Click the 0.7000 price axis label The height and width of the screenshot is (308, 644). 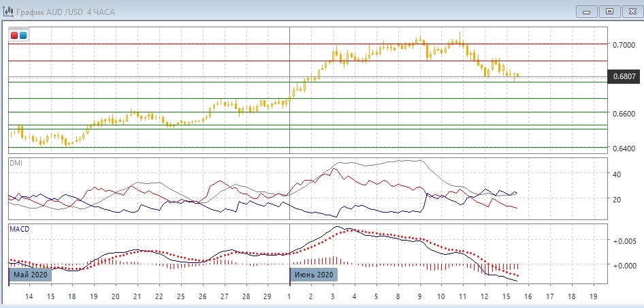point(624,44)
